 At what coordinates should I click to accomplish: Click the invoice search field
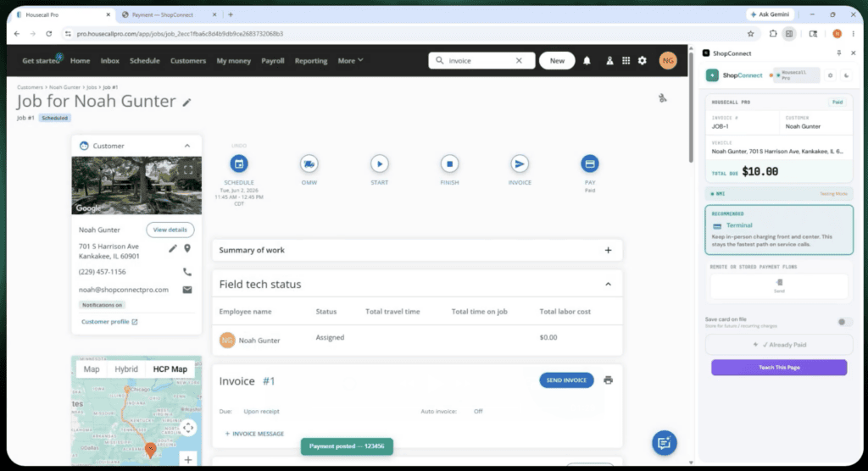click(x=480, y=61)
